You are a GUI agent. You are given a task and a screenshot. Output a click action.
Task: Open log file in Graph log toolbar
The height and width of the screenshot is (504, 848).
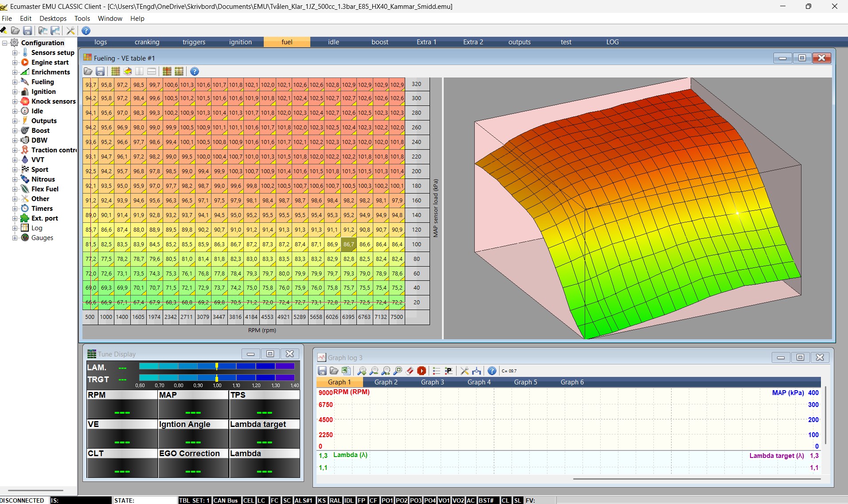click(334, 371)
